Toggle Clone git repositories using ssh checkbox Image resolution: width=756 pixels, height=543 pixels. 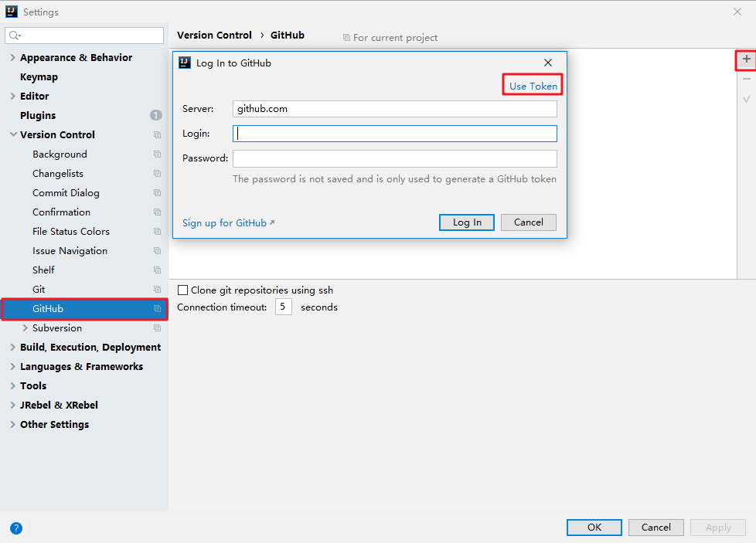182,290
